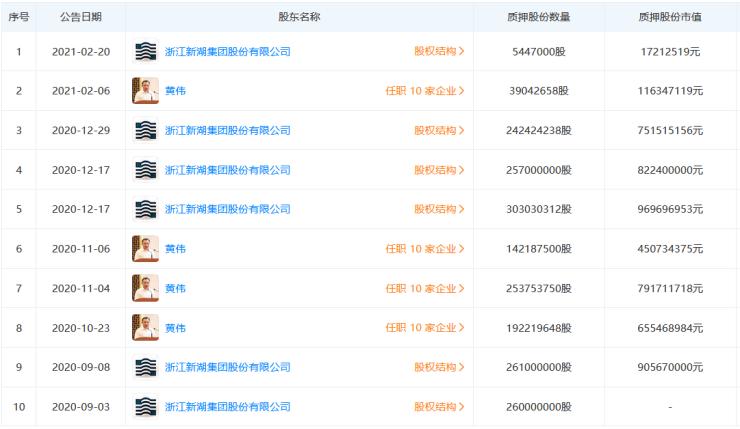Click 黄伟 photo in 2020-11-06 row
The height and width of the screenshot is (429, 740).
[x=145, y=249]
